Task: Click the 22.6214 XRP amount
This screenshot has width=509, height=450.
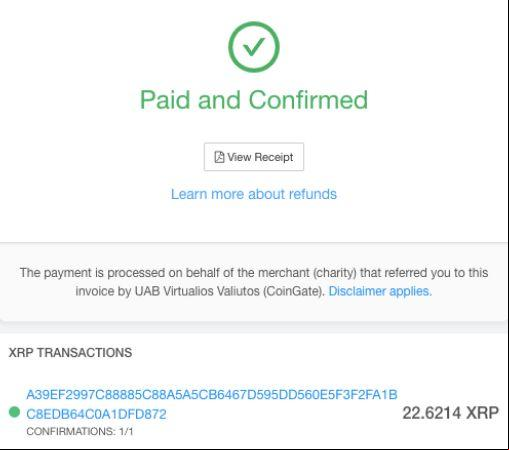Action: [x=451, y=413]
